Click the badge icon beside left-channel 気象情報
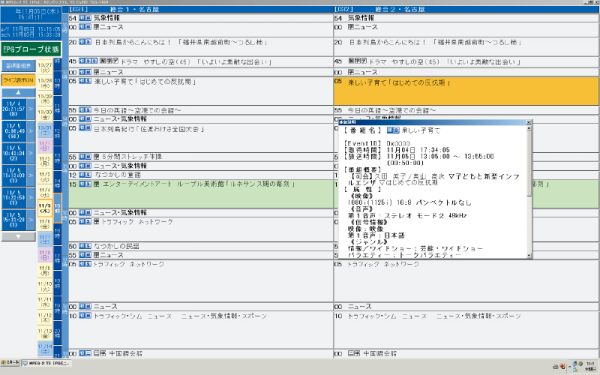This screenshot has width=600, height=375. pos(85,18)
